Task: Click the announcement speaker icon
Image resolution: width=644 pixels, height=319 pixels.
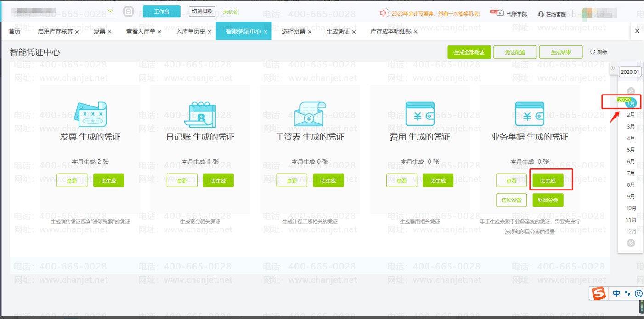Action: point(384,13)
